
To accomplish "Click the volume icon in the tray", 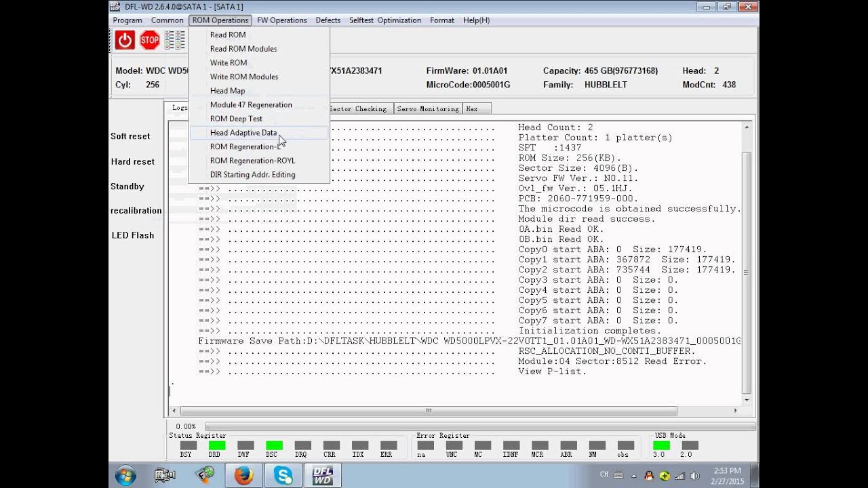I will point(694,476).
